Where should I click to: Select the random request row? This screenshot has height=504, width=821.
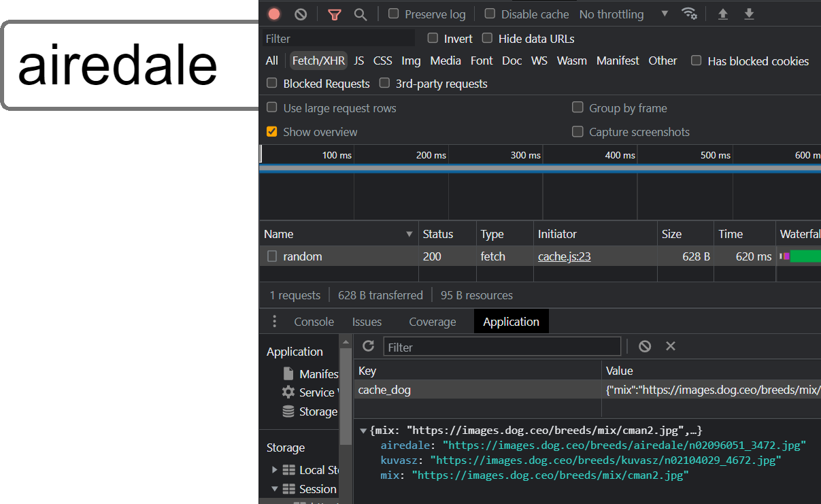(540, 256)
